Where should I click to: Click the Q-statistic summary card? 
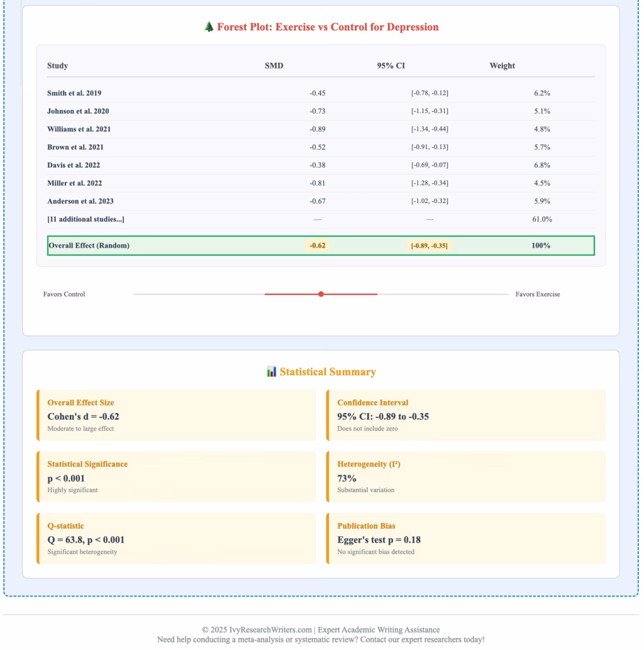(x=177, y=538)
